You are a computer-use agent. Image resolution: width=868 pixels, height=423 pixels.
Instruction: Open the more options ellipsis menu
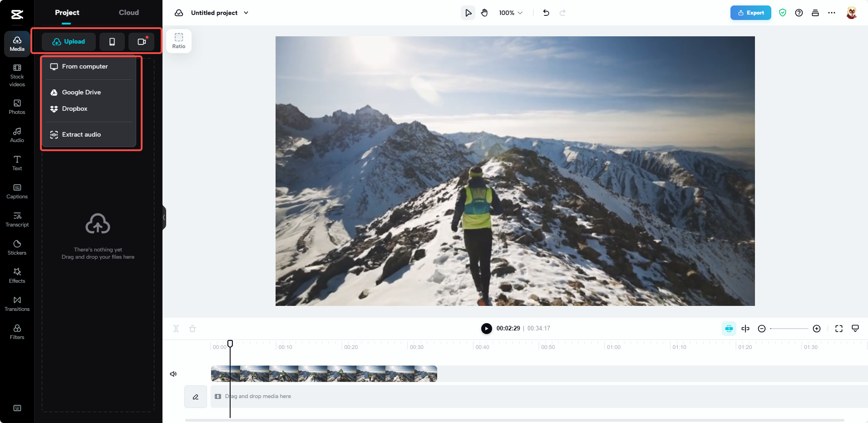832,13
